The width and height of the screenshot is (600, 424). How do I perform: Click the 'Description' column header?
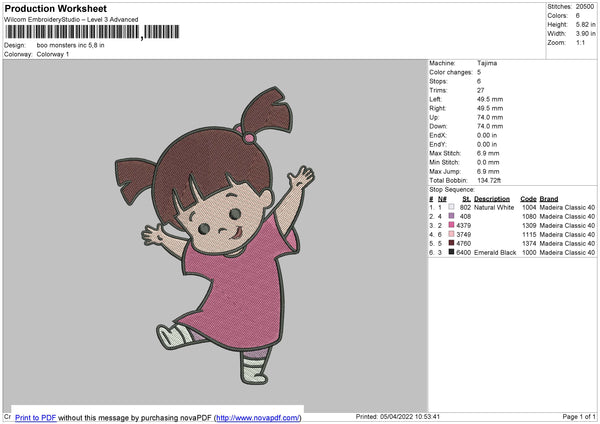pos(492,199)
